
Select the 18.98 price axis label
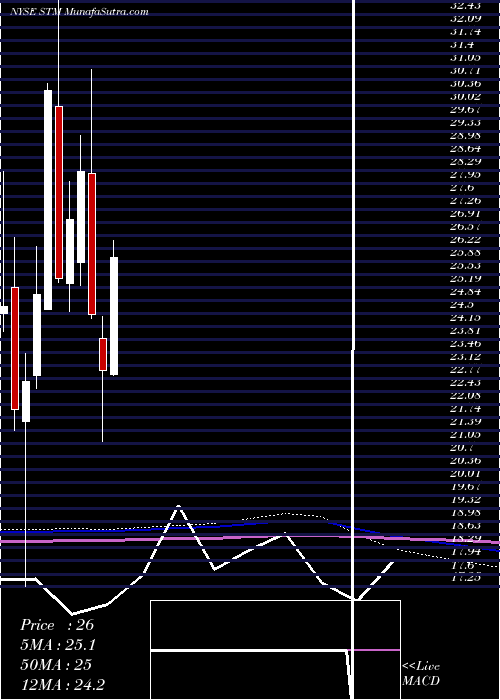[466, 512]
